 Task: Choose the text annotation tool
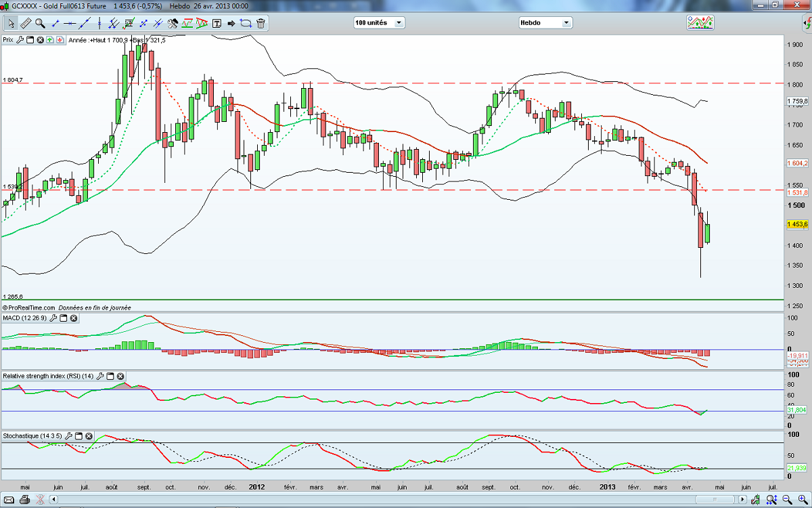click(217, 23)
